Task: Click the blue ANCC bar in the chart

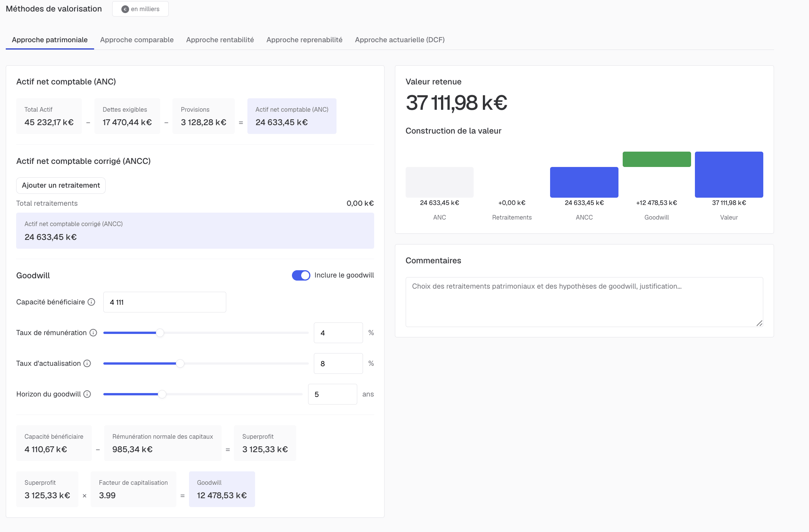Action: [584, 182]
